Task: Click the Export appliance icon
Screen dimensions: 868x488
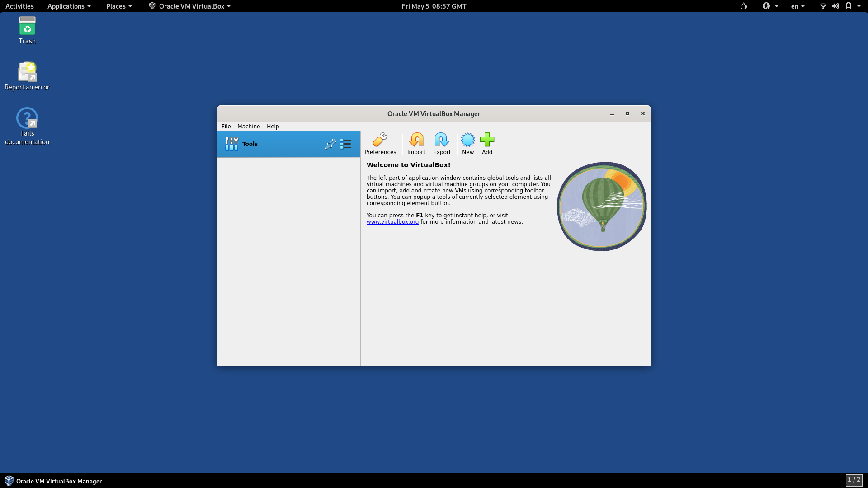Action: click(x=442, y=144)
